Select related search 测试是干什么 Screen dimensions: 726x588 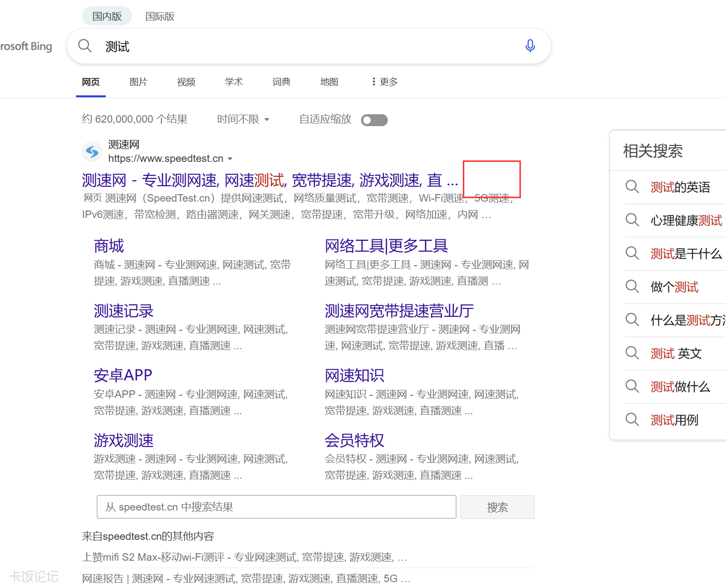point(686,254)
